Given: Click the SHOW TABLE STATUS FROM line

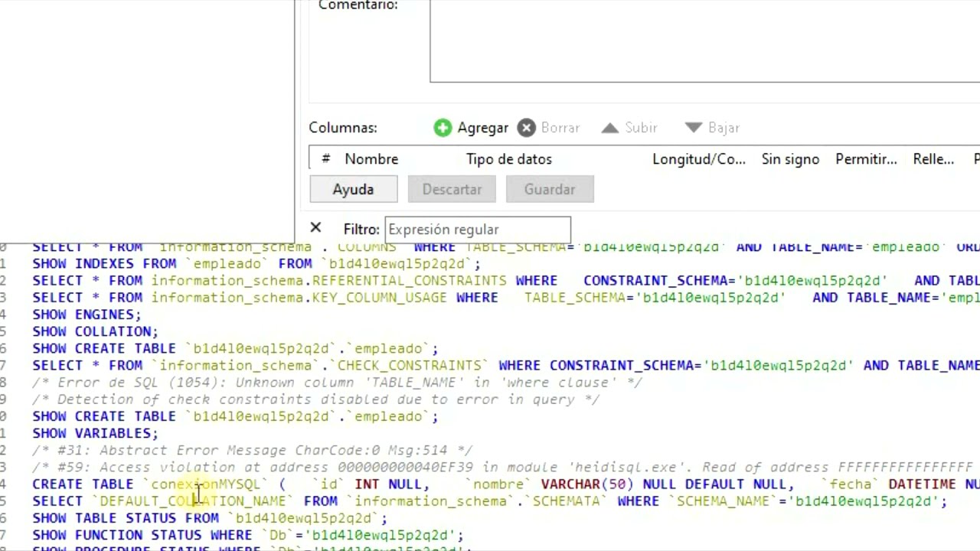Looking at the screenshot, I should [210, 518].
